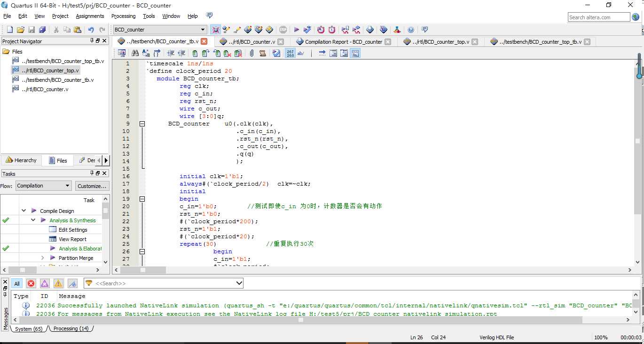Switch to Processing (14) messages tab
The height and width of the screenshot is (344, 644).
point(71,328)
